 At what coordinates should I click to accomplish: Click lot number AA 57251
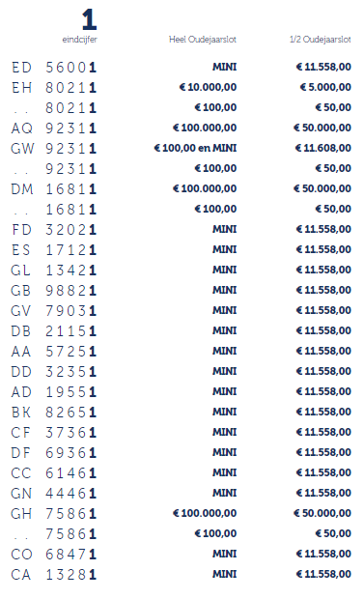54,352
